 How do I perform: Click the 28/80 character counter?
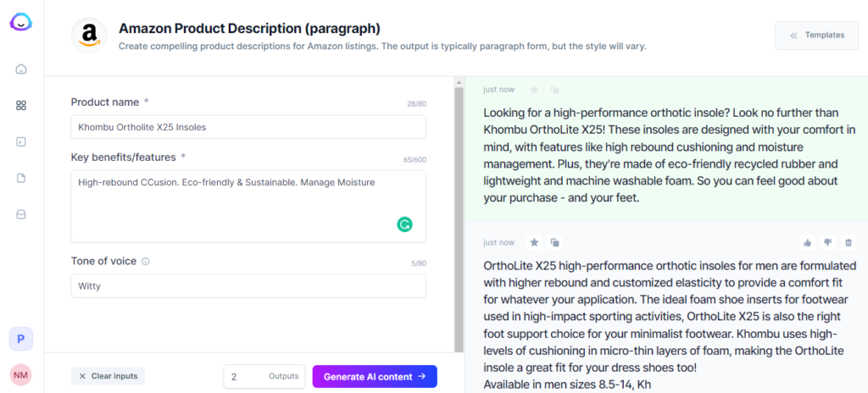pos(417,103)
